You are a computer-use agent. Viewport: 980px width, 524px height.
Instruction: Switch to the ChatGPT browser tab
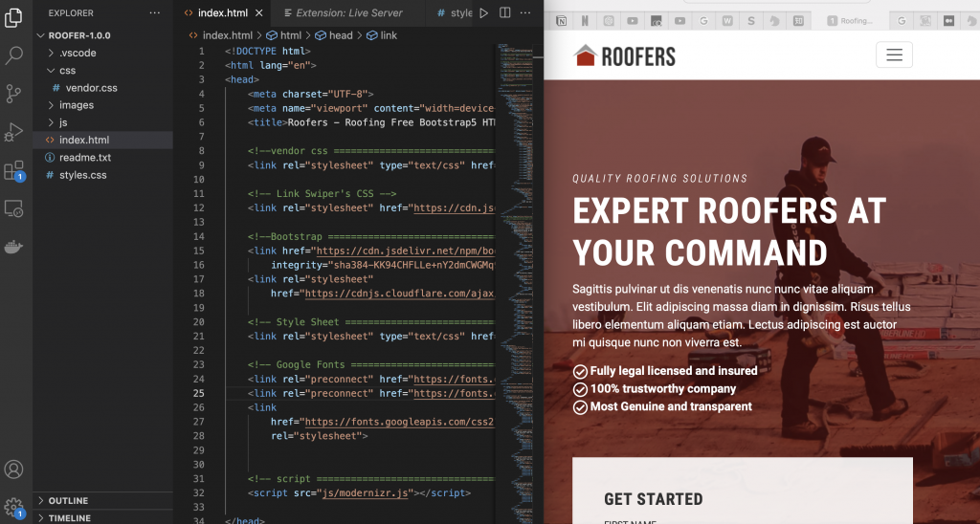tap(609, 21)
